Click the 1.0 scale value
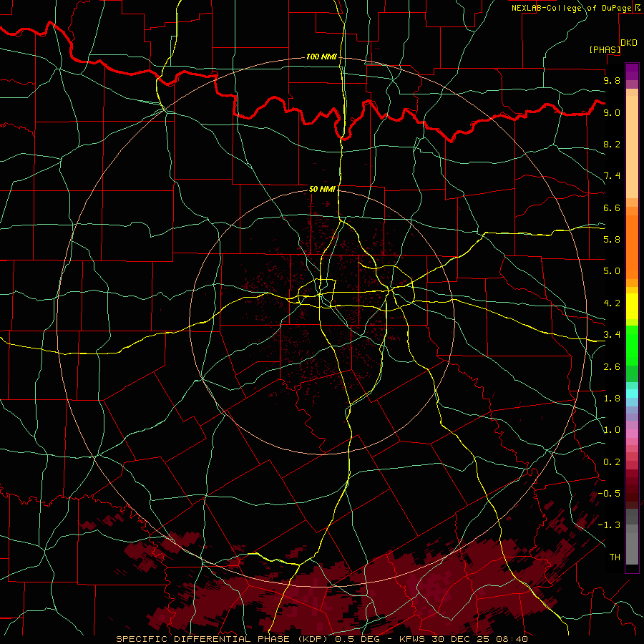This screenshot has width=644, height=644. [x=612, y=430]
